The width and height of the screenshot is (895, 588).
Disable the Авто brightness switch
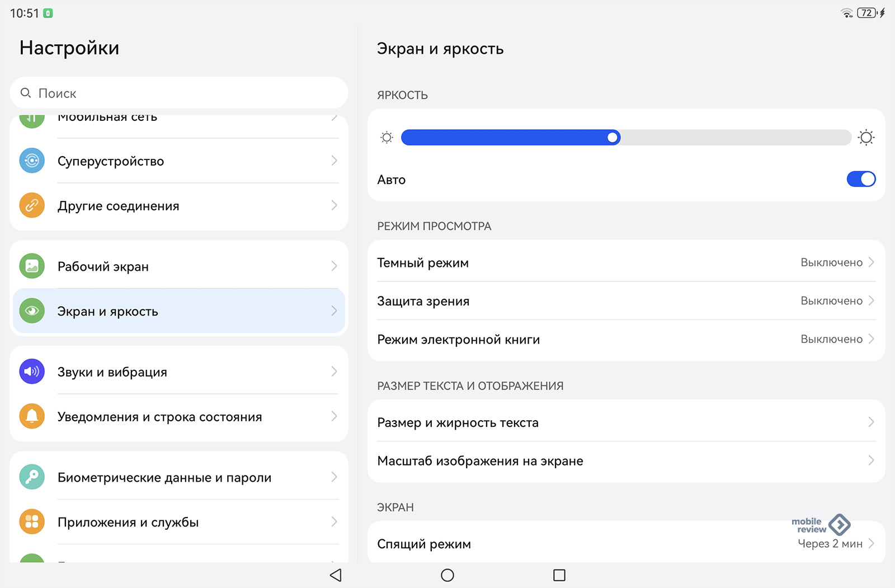point(860,179)
